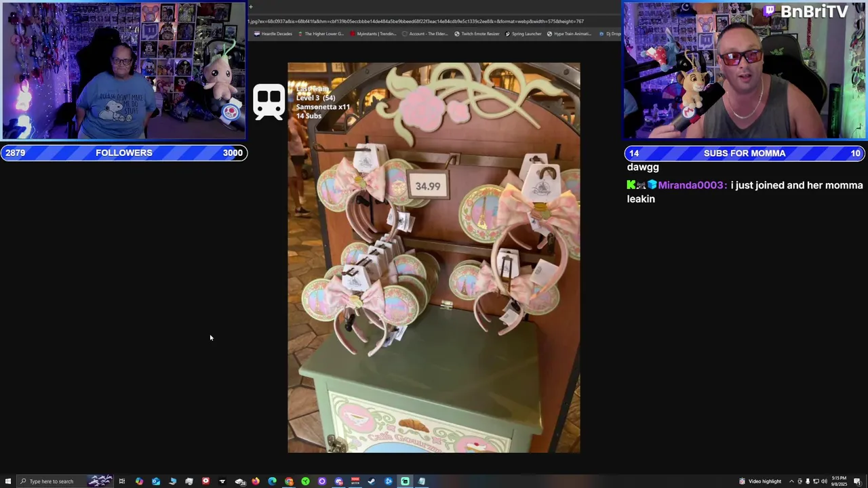This screenshot has height=488, width=868.
Task: Open Steam from the taskbar
Action: point(372,481)
